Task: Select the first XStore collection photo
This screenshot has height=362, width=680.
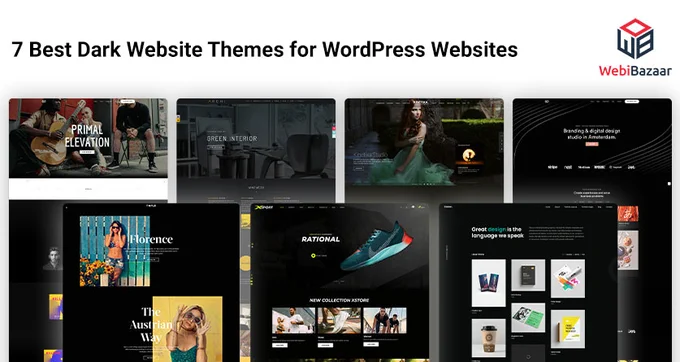Action: 294,320
